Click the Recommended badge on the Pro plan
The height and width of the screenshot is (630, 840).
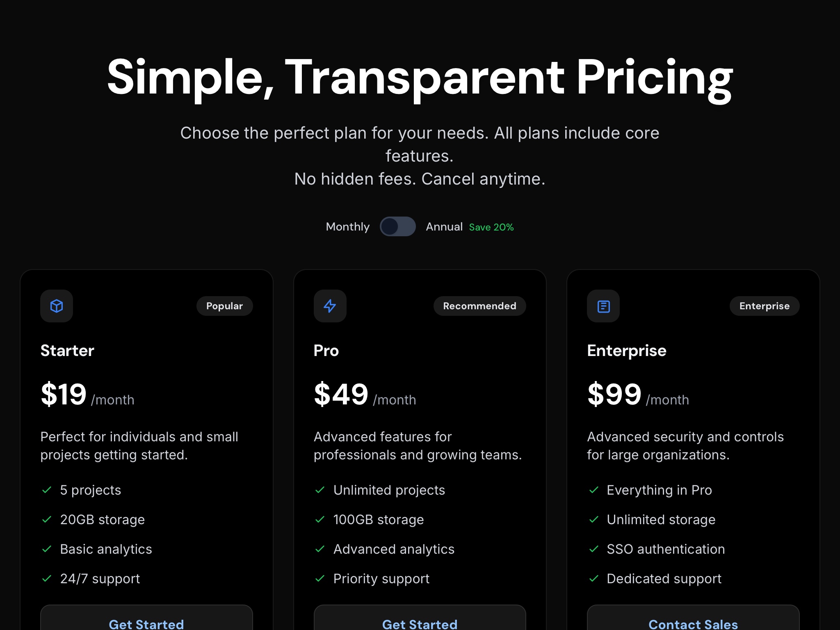point(479,306)
